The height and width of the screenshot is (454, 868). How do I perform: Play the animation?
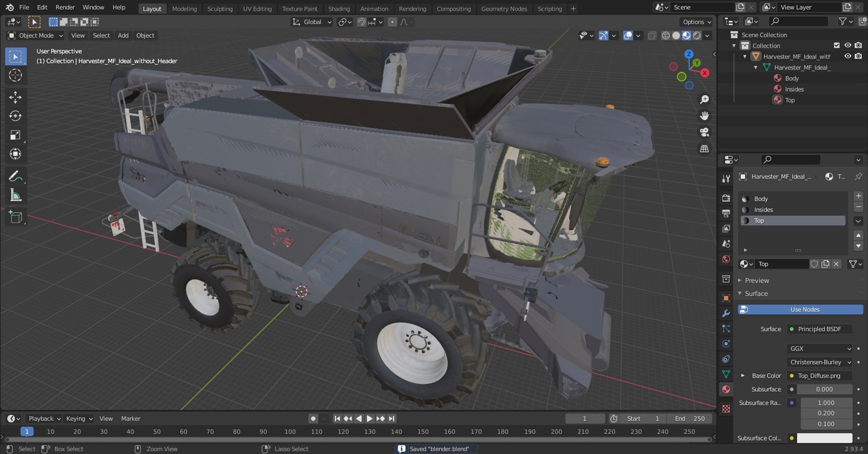coord(369,418)
